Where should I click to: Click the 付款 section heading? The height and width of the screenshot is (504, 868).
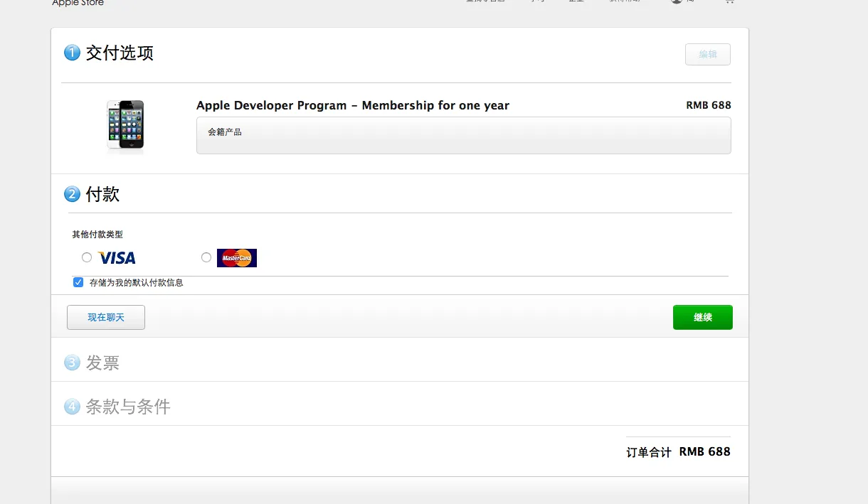tap(102, 194)
